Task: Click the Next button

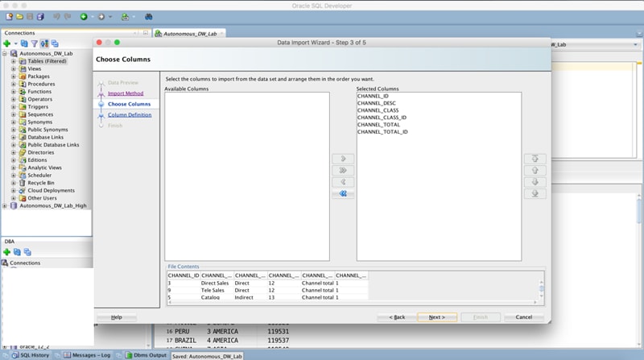Action: [437, 317]
